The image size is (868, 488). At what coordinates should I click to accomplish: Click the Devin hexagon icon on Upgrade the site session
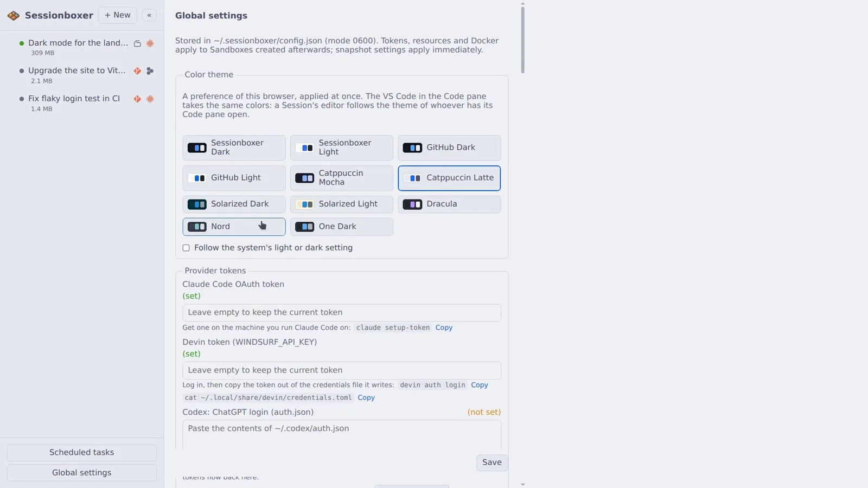point(150,71)
